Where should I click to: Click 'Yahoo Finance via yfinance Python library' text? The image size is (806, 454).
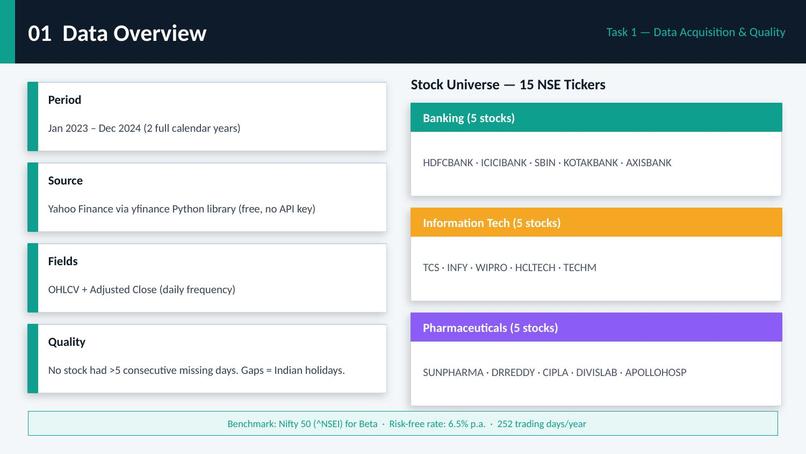[x=141, y=209]
